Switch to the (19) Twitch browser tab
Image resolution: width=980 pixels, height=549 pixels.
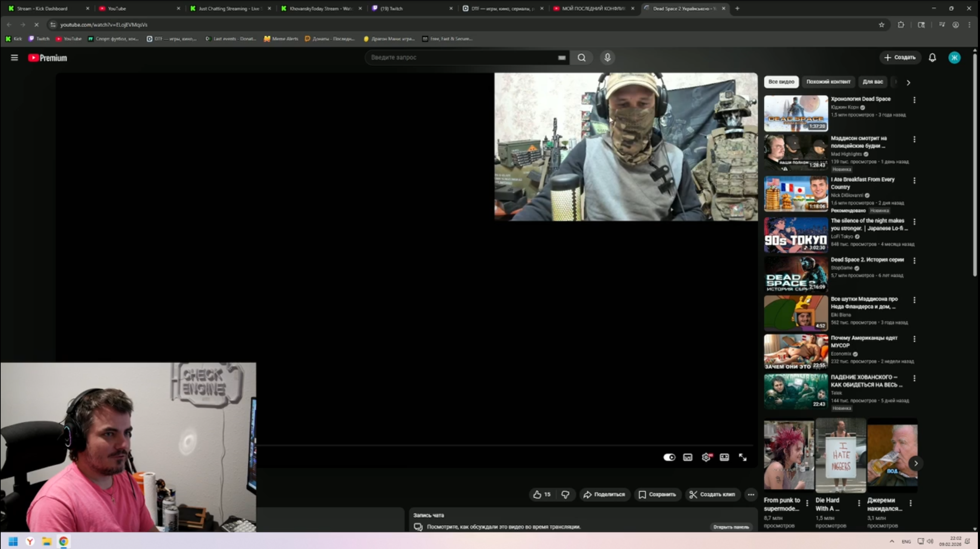pyautogui.click(x=411, y=8)
